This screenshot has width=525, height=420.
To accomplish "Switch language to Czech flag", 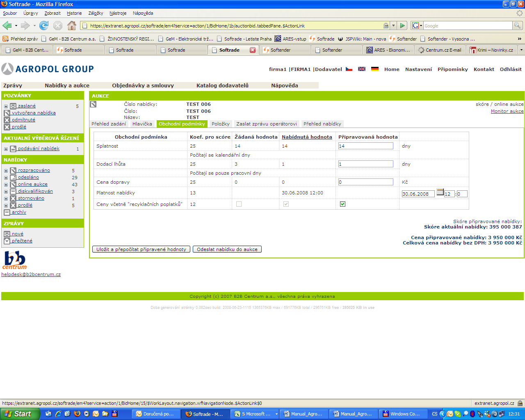I will 349,69.
